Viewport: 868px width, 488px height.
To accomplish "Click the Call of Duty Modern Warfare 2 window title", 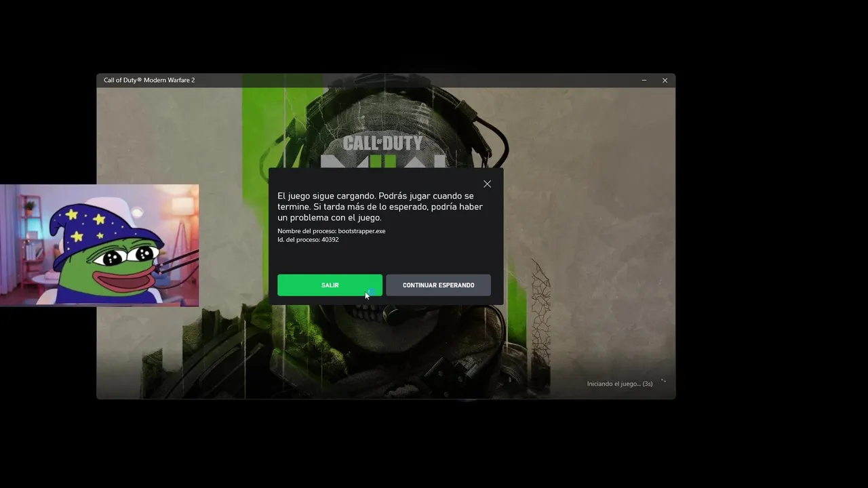I will (149, 80).
